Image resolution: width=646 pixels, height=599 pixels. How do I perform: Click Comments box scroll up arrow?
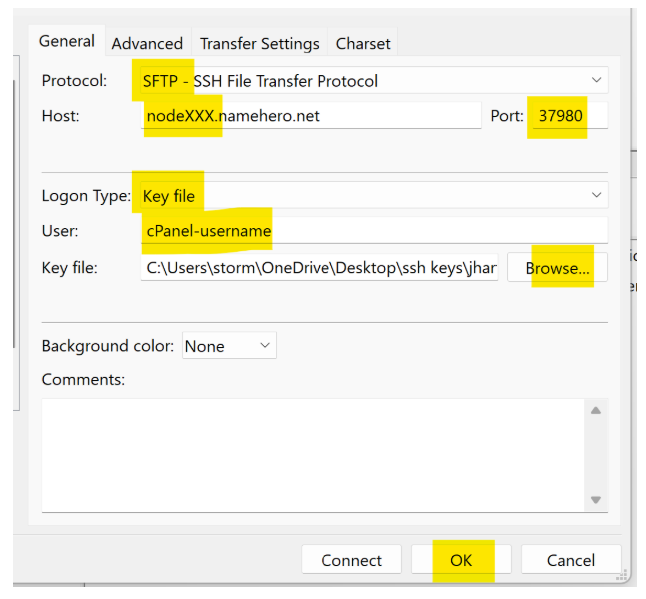[596, 410]
